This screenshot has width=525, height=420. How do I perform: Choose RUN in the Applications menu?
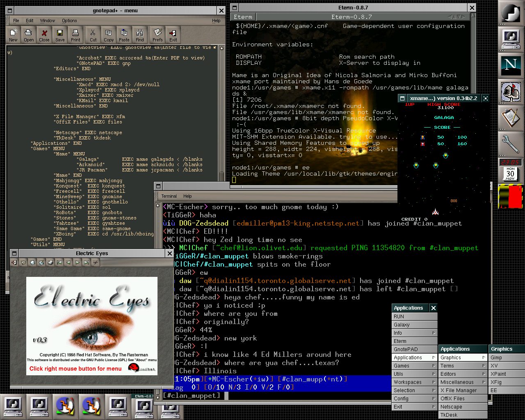click(415, 317)
